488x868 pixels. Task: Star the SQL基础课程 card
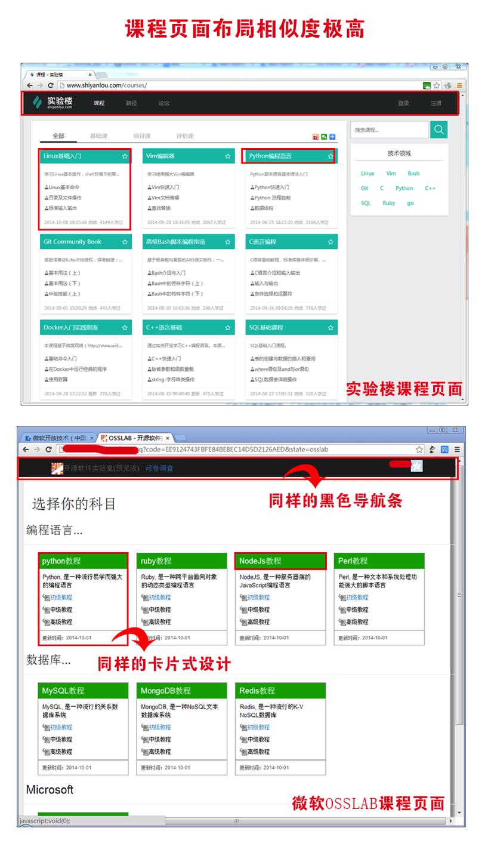pyautogui.click(x=331, y=328)
